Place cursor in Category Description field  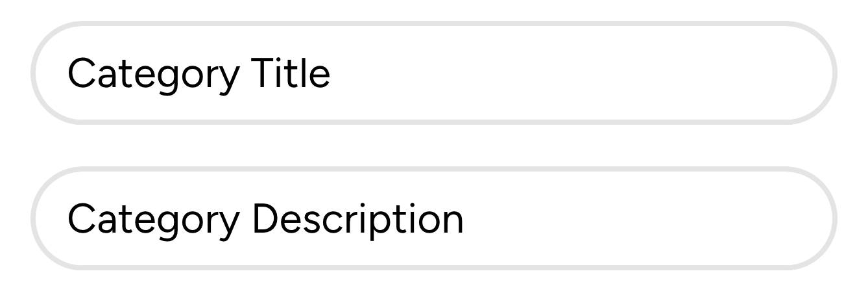tap(433, 218)
